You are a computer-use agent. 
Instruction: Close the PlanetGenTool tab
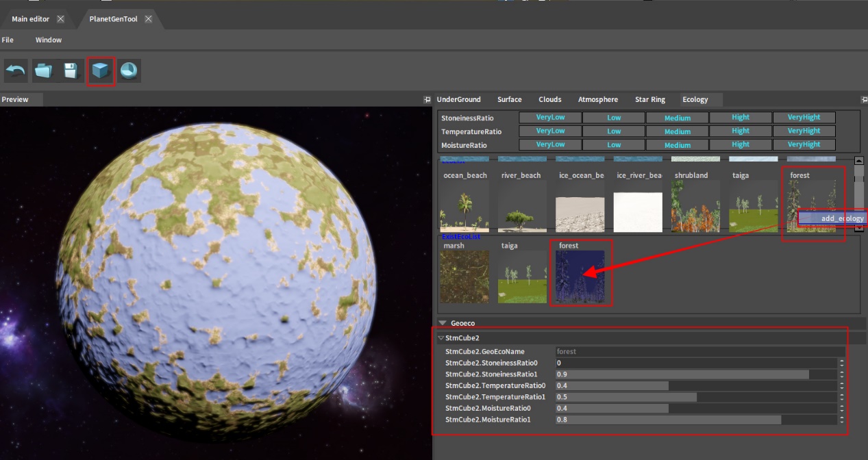(149, 19)
